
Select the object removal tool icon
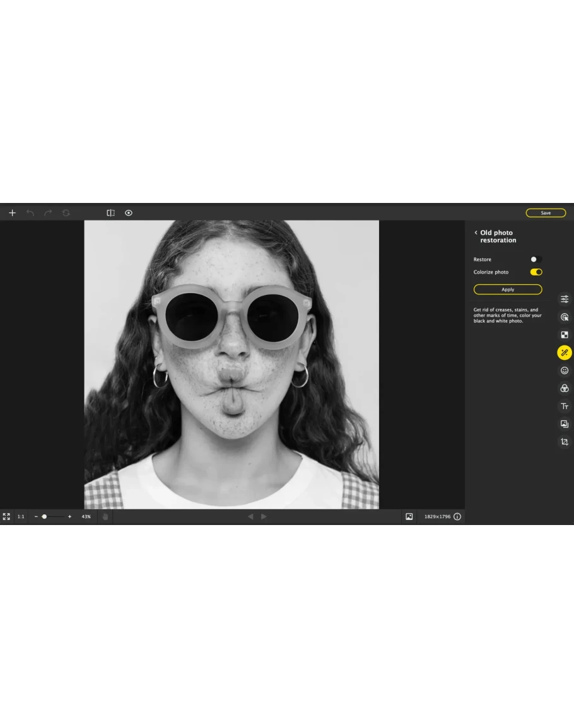565,317
